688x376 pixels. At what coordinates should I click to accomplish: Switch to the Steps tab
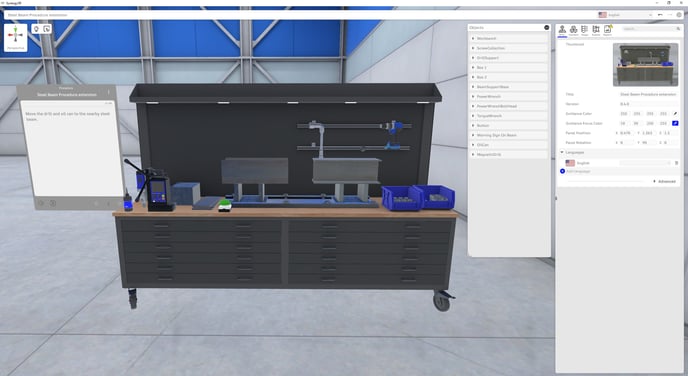click(584, 30)
